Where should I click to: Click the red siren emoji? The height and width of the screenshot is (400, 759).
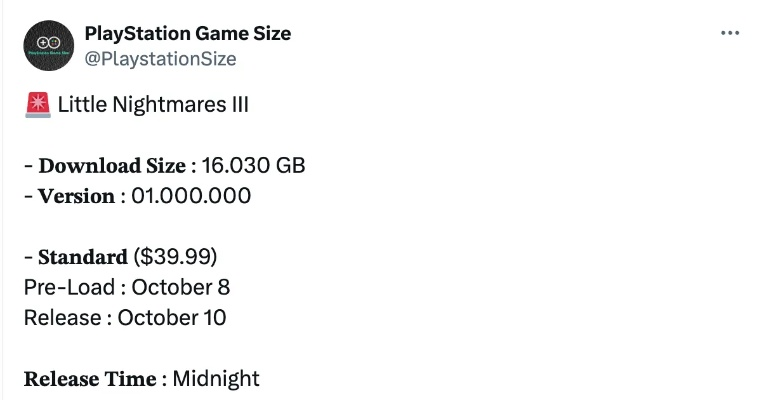point(37,104)
